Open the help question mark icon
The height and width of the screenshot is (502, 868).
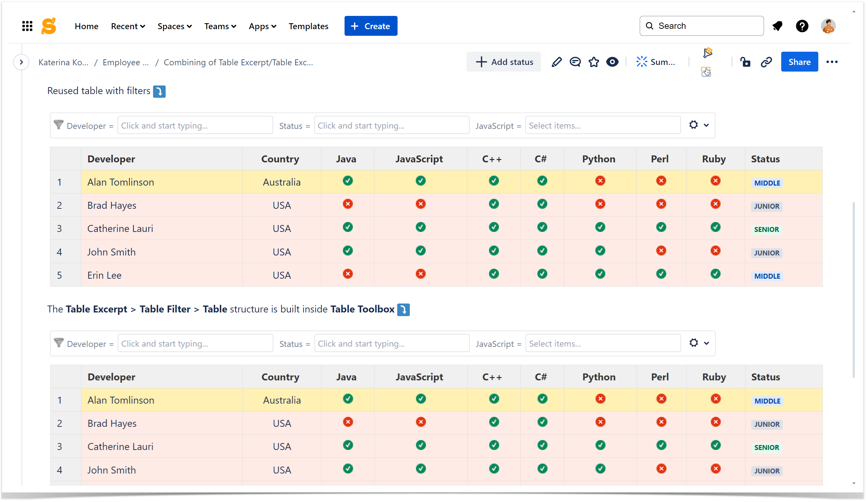tap(801, 26)
